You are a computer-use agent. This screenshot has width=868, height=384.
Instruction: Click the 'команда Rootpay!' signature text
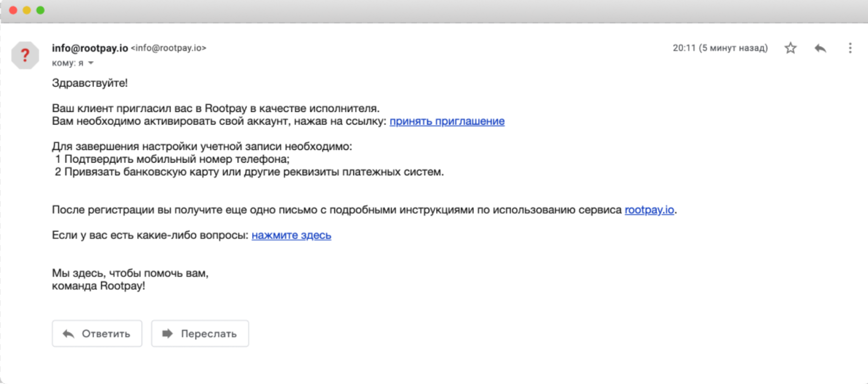(98, 286)
